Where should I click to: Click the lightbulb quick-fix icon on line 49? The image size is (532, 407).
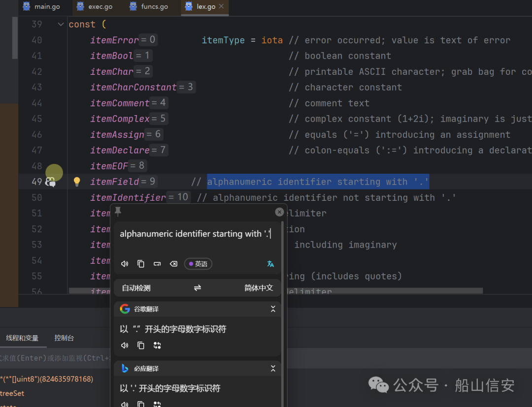click(x=77, y=182)
